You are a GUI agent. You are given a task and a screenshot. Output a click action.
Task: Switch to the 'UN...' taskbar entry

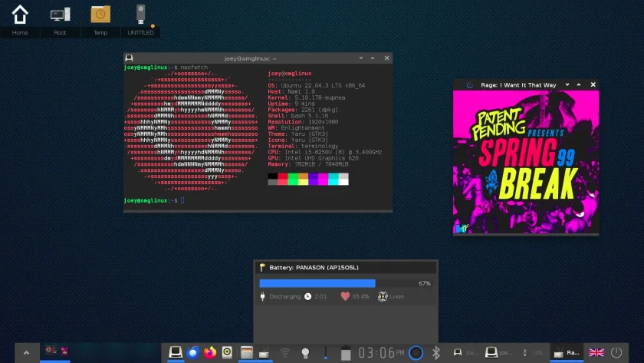click(533, 352)
